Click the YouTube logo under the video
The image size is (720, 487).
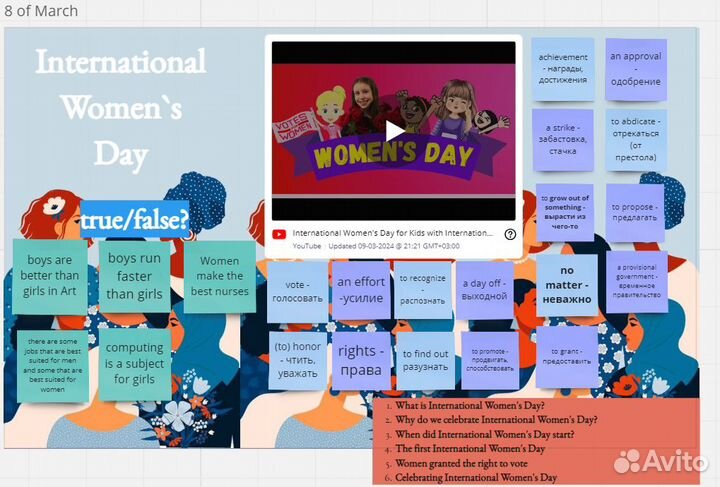tap(279, 234)
